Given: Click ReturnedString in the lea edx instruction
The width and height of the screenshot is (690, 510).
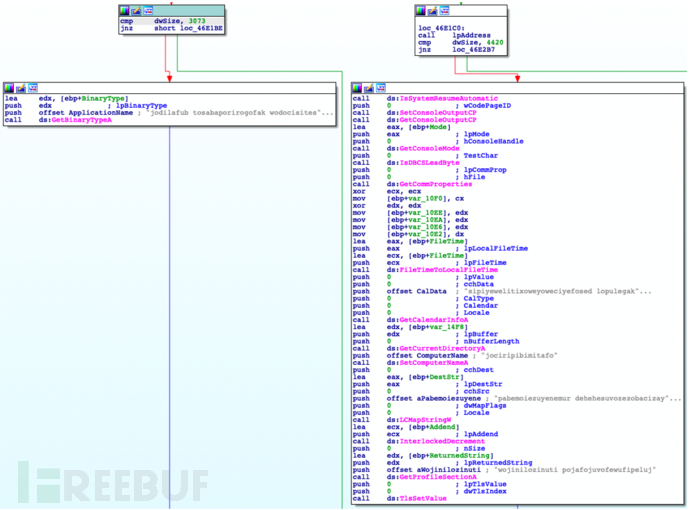Looking at the screenshot, I should (x=459, y=455).
